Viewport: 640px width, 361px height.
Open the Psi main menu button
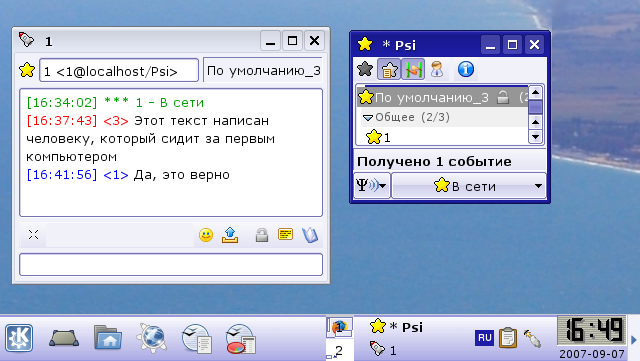(372, 186)
